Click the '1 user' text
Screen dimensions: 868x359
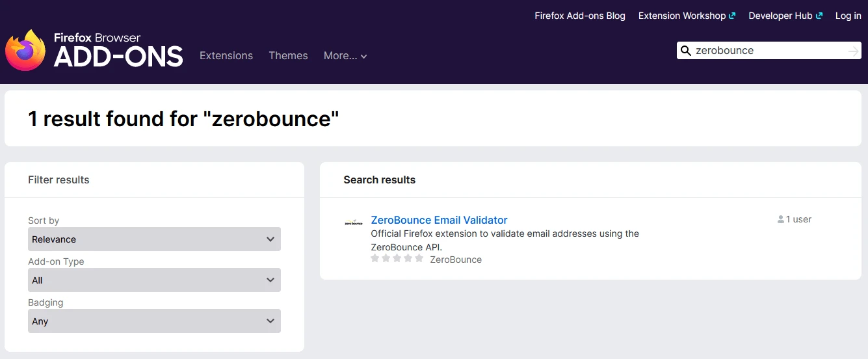click(x=798, y=220)
